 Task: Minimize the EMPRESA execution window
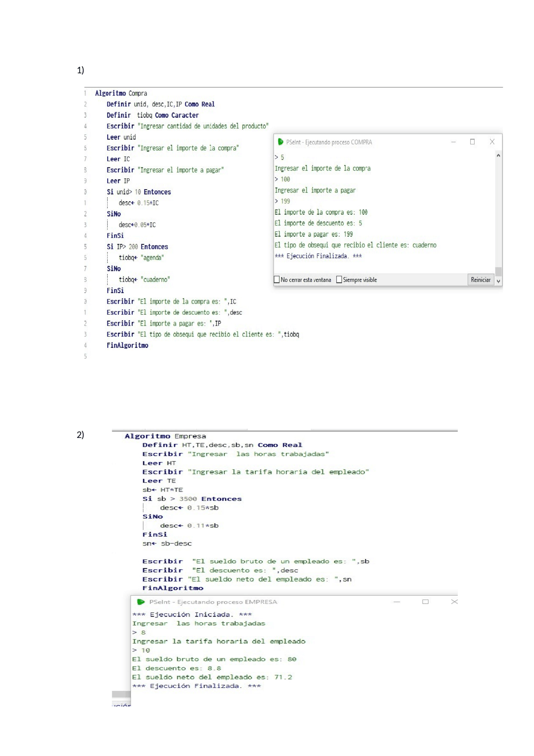point(397,602)
